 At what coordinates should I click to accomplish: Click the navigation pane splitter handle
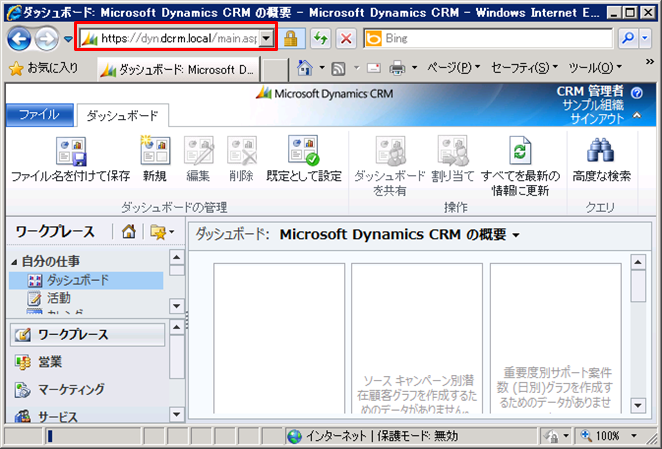click(x=187, y=320)
